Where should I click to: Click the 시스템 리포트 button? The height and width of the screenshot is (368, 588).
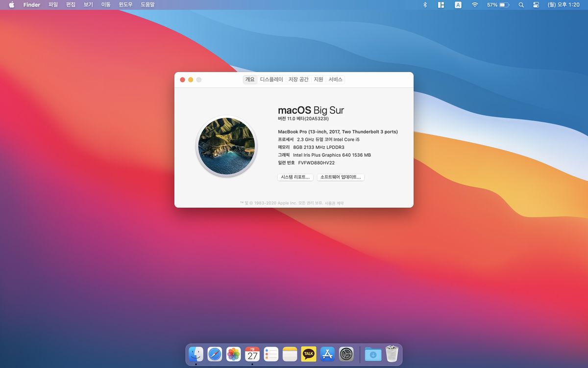point(295,177)
